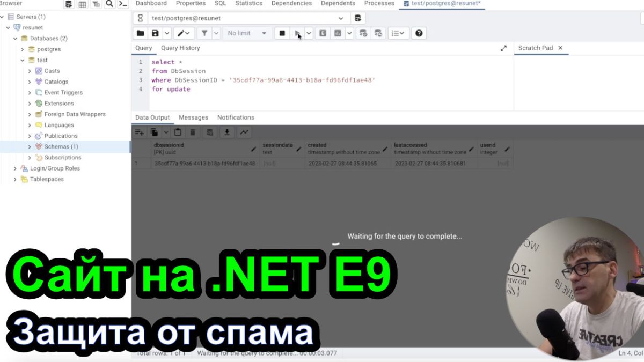This screenshot has width=644, height=362.
Task: Stop the running query with the stop button
Action: [x=282, y=33]
